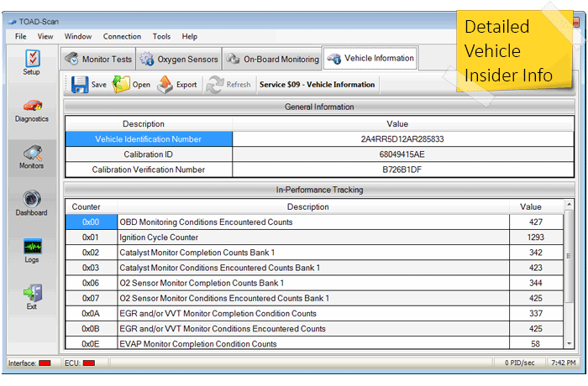Click the value 1293 cell
The image size is (588, 386).
coord(536,237)
